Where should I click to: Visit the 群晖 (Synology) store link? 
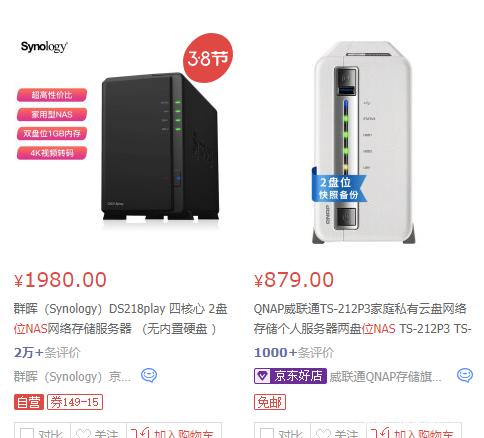click(x=72, y=377)
